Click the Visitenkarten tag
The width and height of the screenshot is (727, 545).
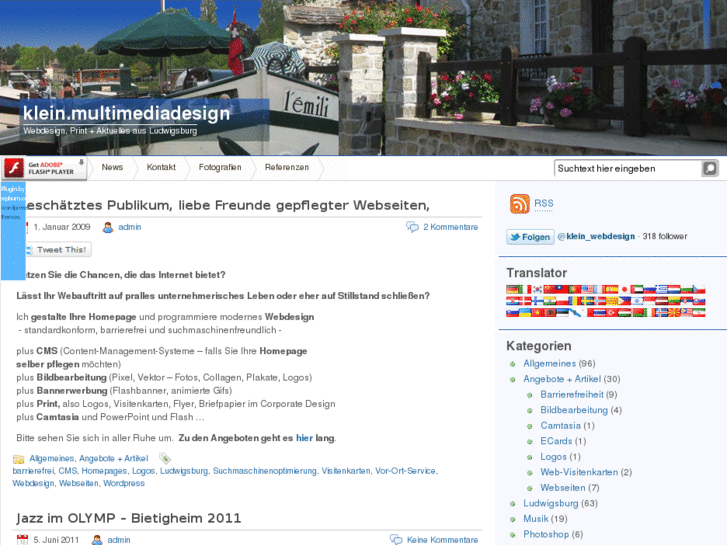pos(345,471)
